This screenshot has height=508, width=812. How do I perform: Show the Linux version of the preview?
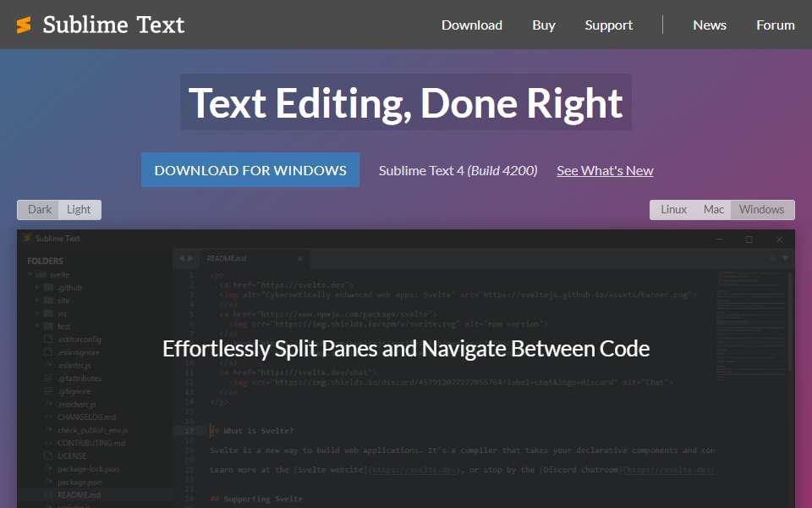click(673, 209)
